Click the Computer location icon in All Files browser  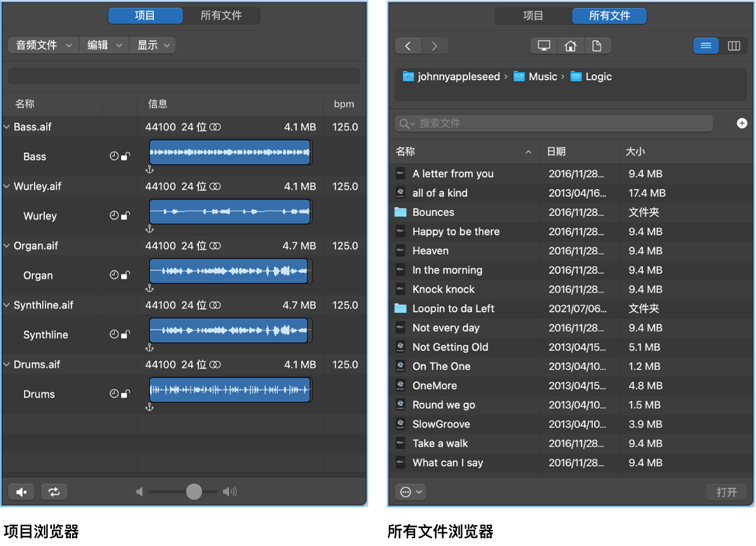coord(543,46)
